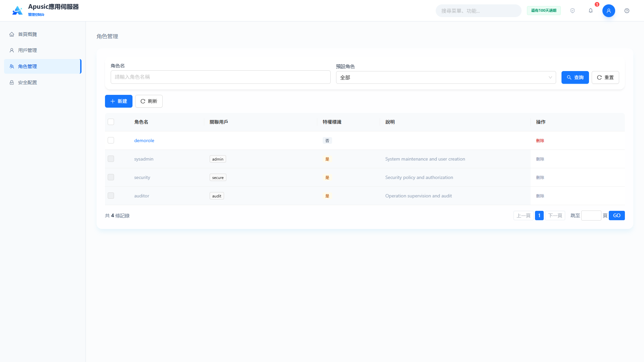644x362 pixels.
Task: Click 刪除 for security row
Action: 540,177
